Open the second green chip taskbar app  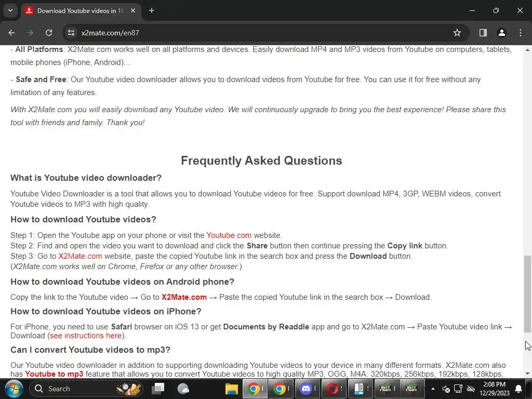coord(413,389)
